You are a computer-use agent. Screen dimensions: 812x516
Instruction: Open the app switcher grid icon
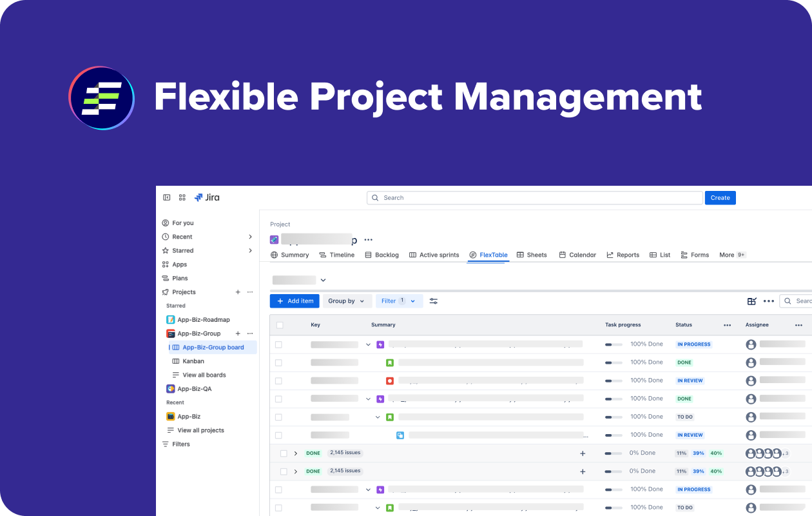[182, 197]
